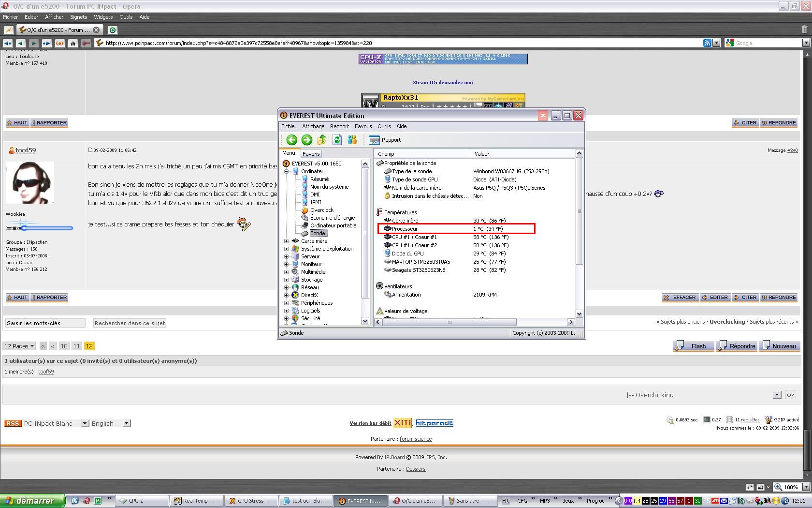Open EVEREST Rapport menu
This screenshot has width=812, height=508.
coord(339,126)
